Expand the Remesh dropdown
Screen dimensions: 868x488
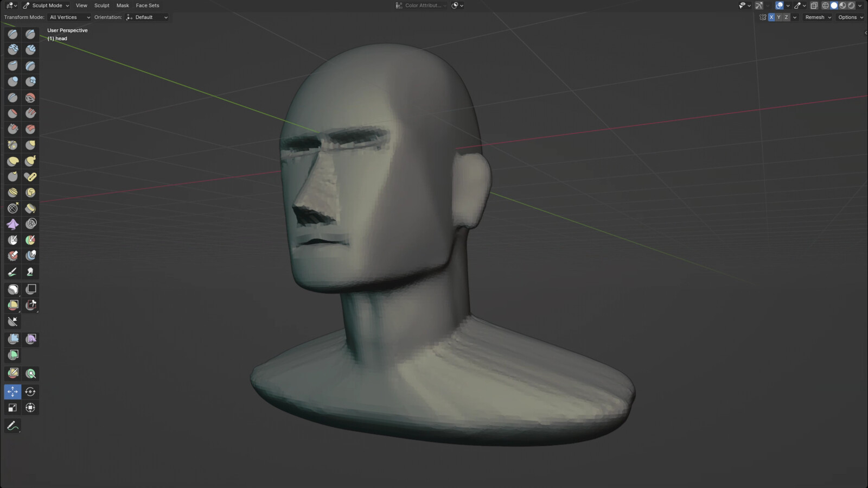click(818, 17)
